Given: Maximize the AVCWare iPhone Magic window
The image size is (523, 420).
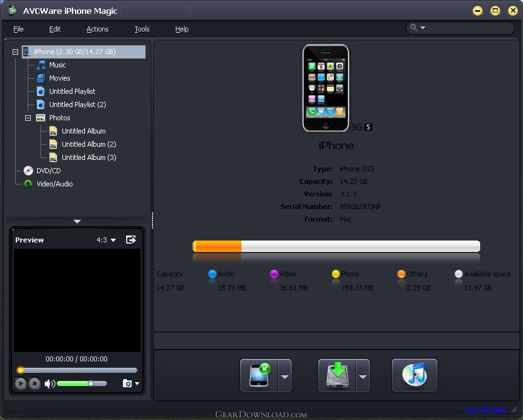Looking at the screenshot, I should [x=495, y=11].
